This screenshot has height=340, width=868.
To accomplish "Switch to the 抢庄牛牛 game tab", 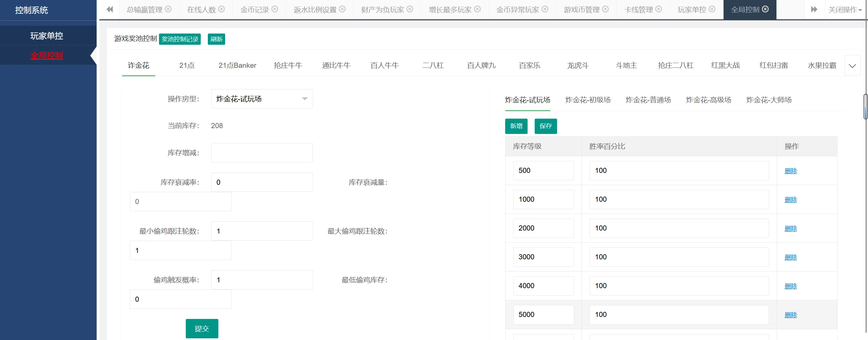I will (x=288, y=65).
